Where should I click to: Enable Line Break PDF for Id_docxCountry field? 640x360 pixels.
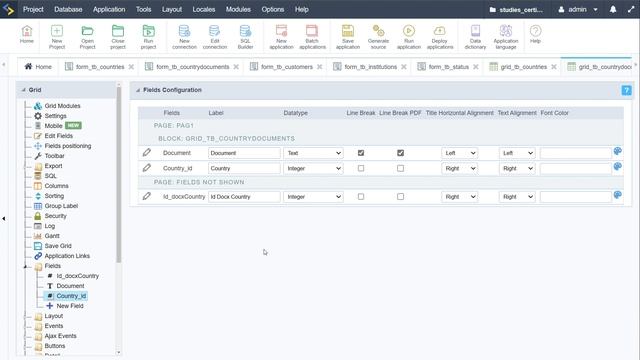[400, 196]
